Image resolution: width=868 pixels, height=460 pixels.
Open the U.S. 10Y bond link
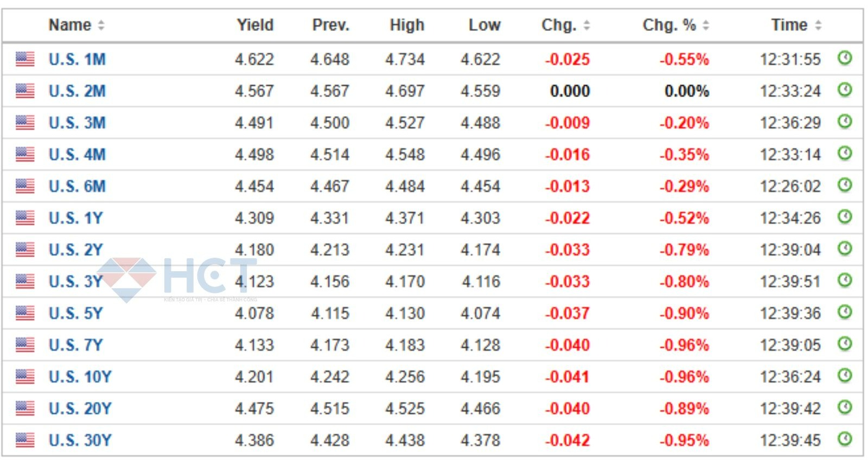pyautogui.click(x=80, y=376)
